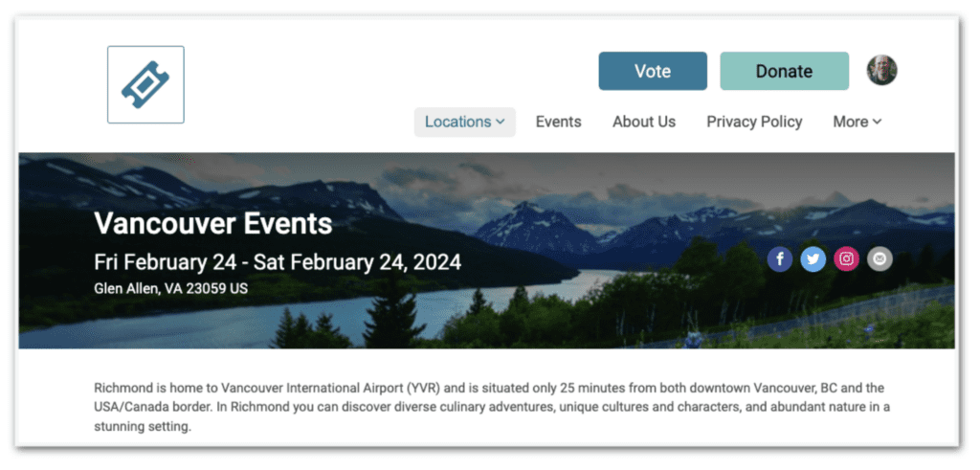The width and height of the screenshot is (980, 470).
Task: Share by email envelope icon
Action: 880,258
